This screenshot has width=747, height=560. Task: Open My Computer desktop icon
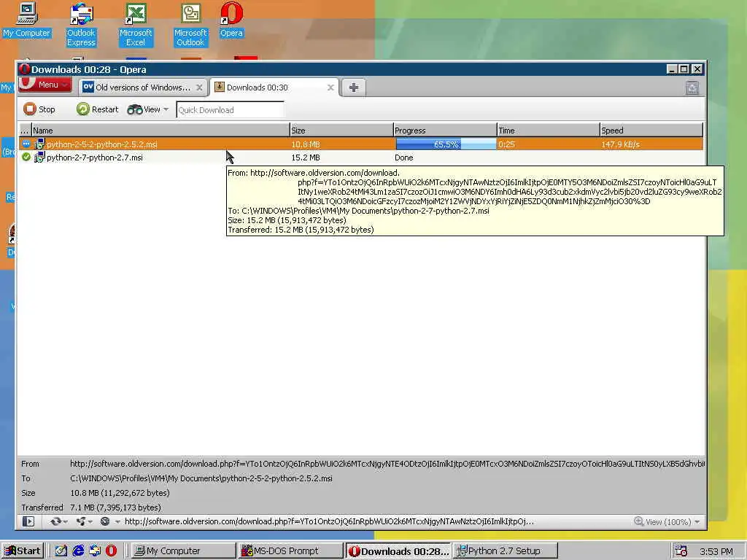coord(27,20)
